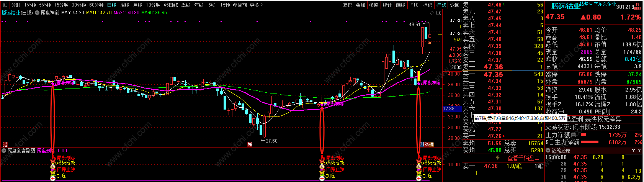Screen dimensions: 644x182
Task: Select the 日线 daily tab
Action: [x=112, y=5]
